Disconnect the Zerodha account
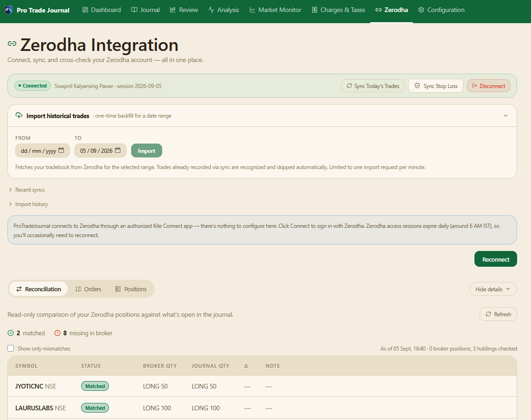This screenshot has width=531, height=420. (488, 86)
